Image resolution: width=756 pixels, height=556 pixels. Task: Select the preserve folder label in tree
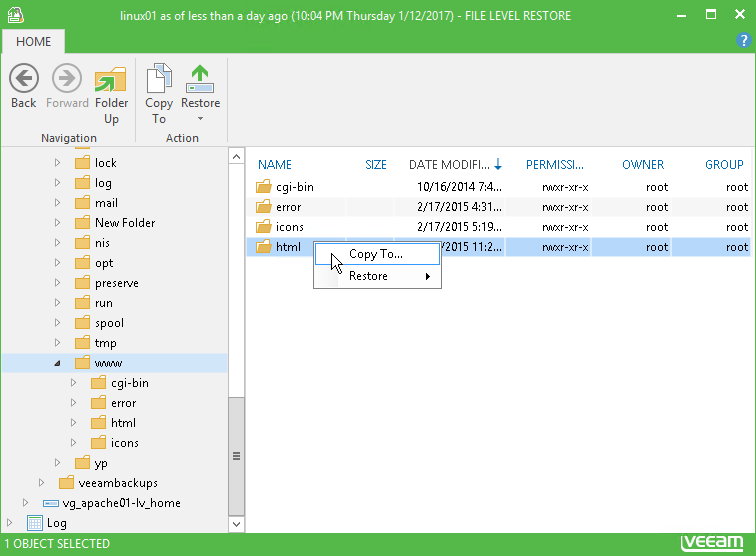point(117,283)
